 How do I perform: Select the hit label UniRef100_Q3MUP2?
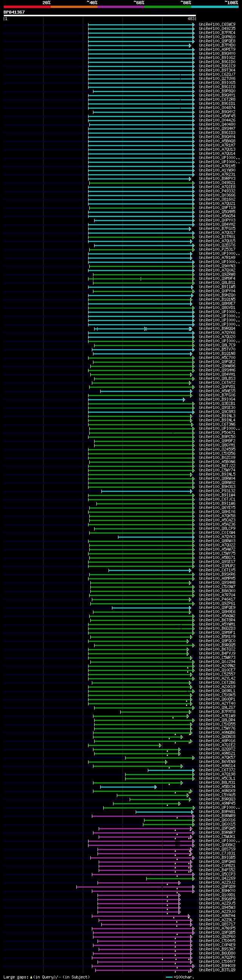[x=217, y=566]
